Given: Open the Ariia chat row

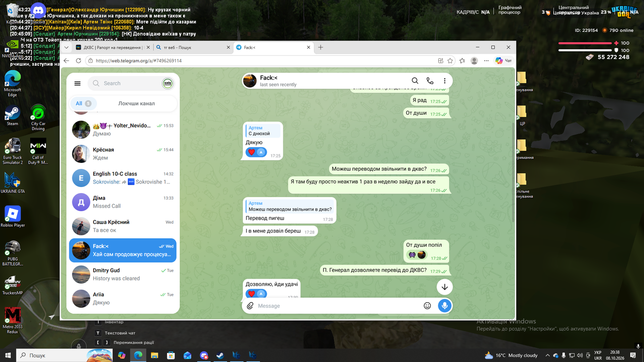Looking at the screenshot, I should coord(123,299).
